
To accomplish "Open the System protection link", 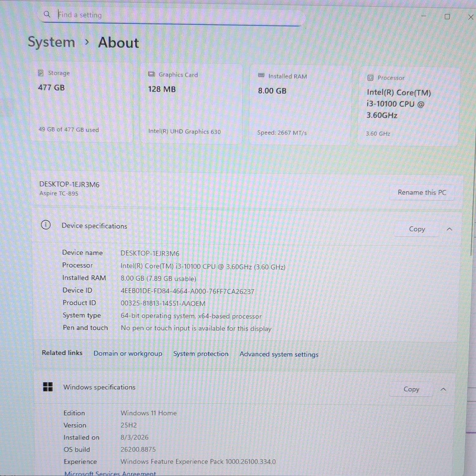I will click(x=201, y=354).
